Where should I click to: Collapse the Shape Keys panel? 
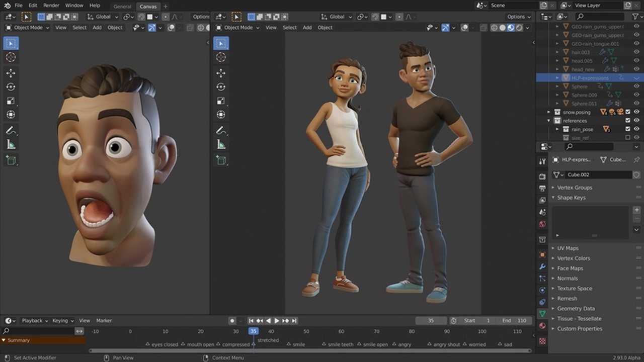pos(571,198)
